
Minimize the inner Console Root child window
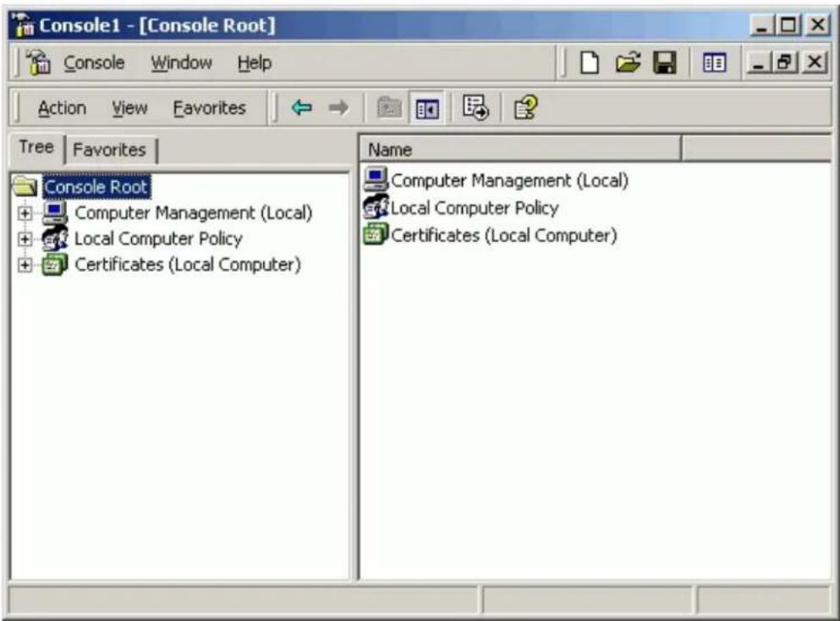click(x=757, y=63)
